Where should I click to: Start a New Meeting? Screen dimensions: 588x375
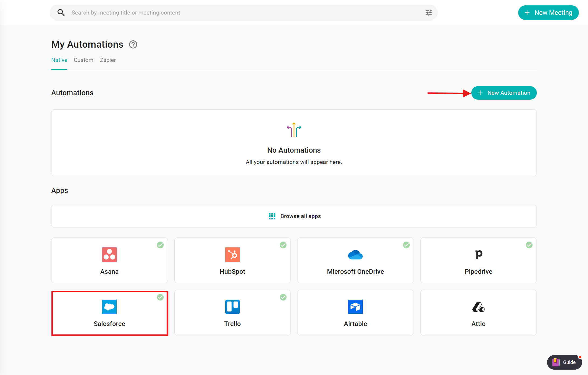[548, 13]
